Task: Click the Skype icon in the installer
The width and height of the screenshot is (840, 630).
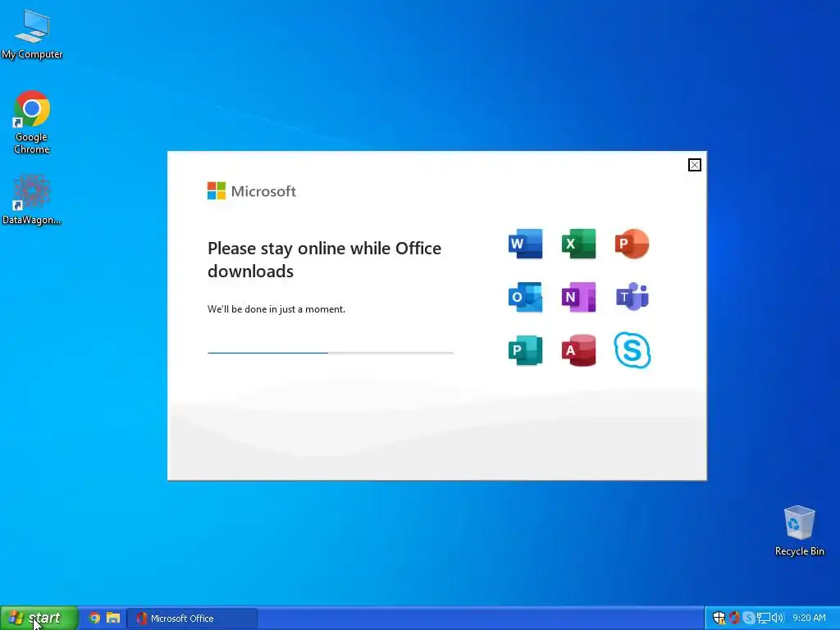Action: [632, 350]
